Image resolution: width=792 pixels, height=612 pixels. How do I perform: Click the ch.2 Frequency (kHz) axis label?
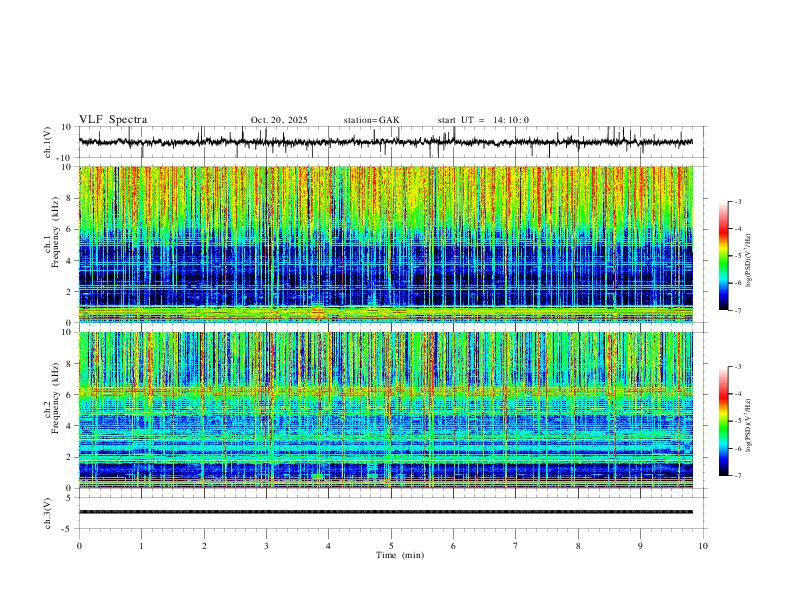[52, 398]
